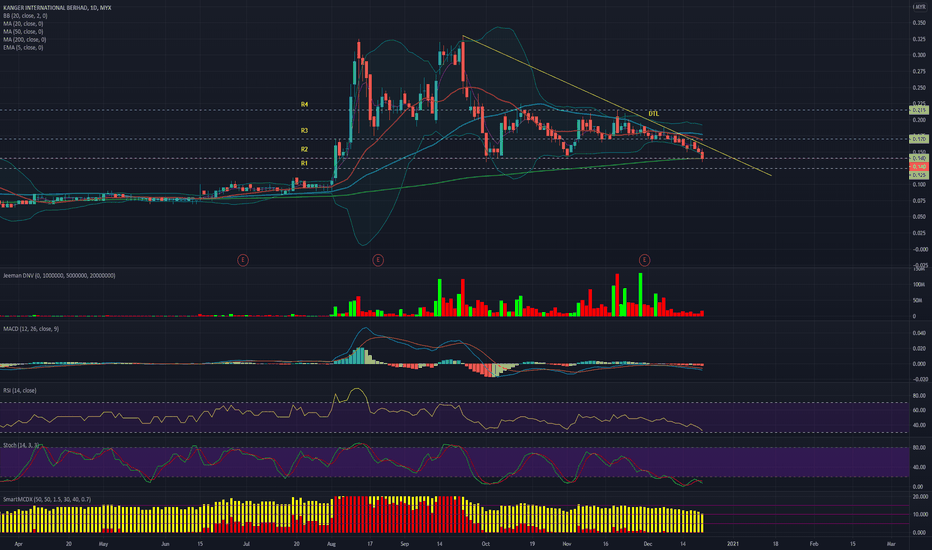Open the earnings marker nearest July
Image resolution: width=932 pixels, height=550 pixels.
243,260
